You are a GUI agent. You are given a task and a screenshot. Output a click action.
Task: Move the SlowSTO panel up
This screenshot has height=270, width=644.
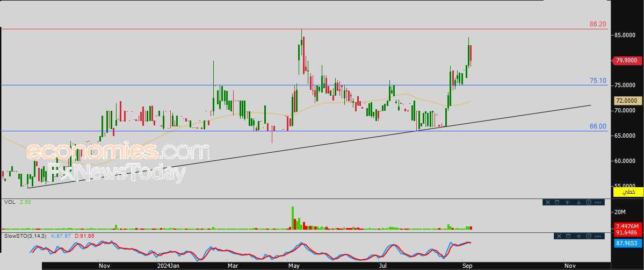[578, 236]
